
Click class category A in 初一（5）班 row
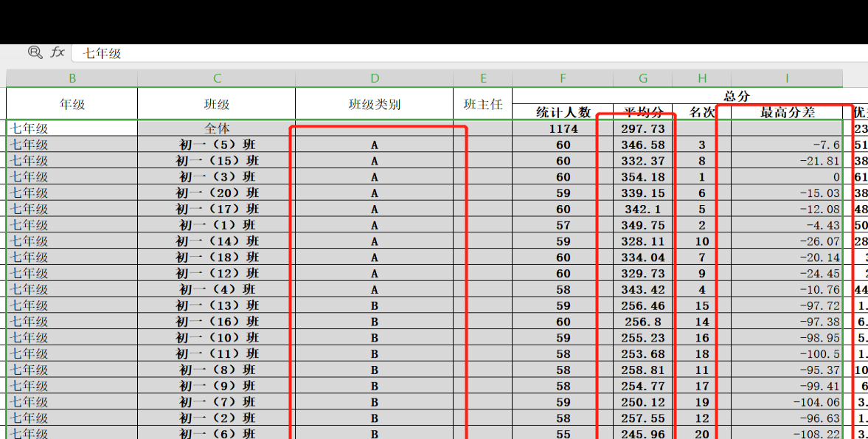pyautogui.click(x=374, y=145)
